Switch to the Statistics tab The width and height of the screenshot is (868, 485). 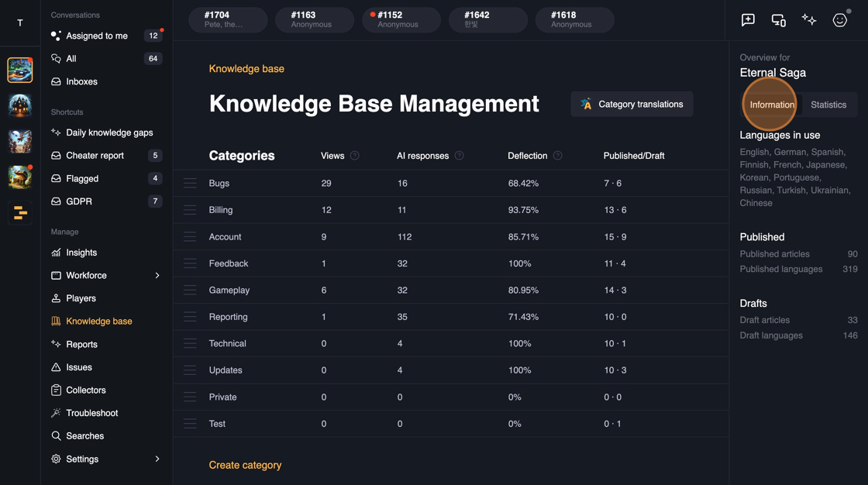pos(828,105)
